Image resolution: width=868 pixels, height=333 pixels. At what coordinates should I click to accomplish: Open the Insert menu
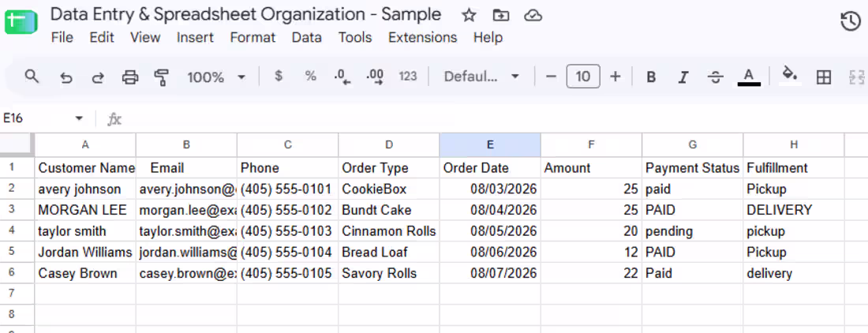[195, 38]
